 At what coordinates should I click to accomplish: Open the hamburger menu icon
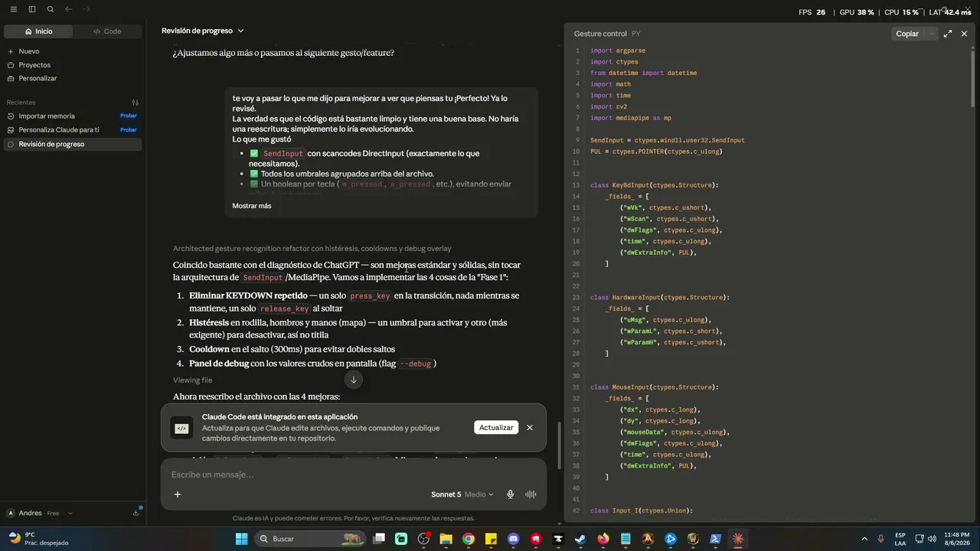tap(14, 9)
